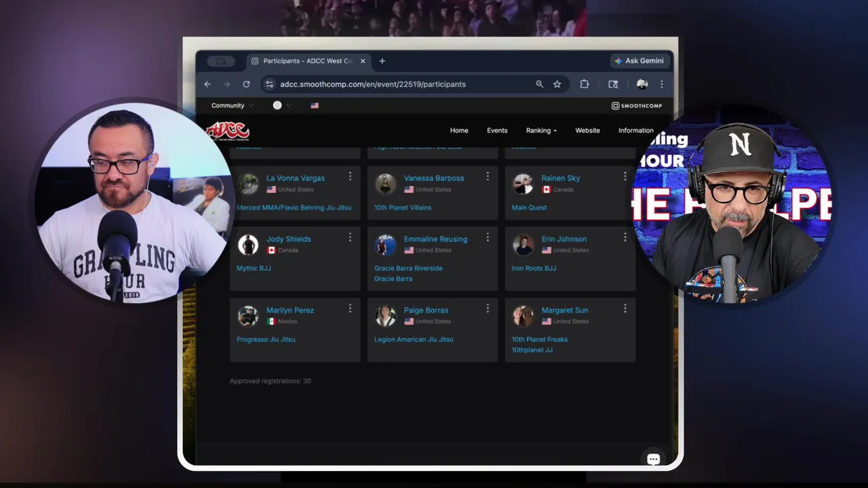Open Chrome three-dot menu
This screenshot has height=488, width=868.
pyautogui.click(x=662, y=84)
